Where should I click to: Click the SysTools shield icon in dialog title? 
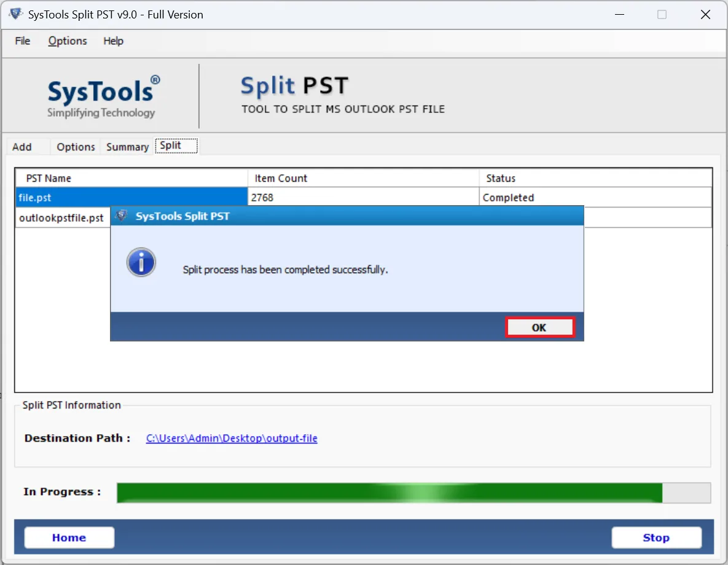[x=121, y=216]
